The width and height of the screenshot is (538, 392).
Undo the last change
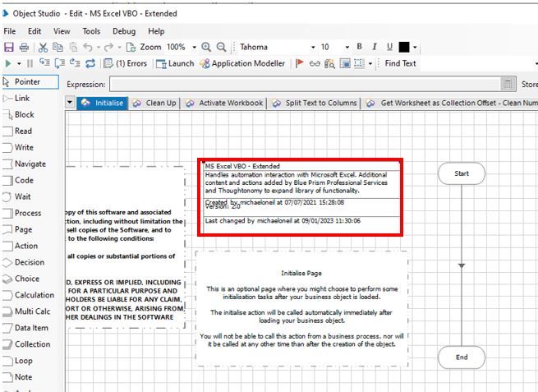[x=88, y=47]
